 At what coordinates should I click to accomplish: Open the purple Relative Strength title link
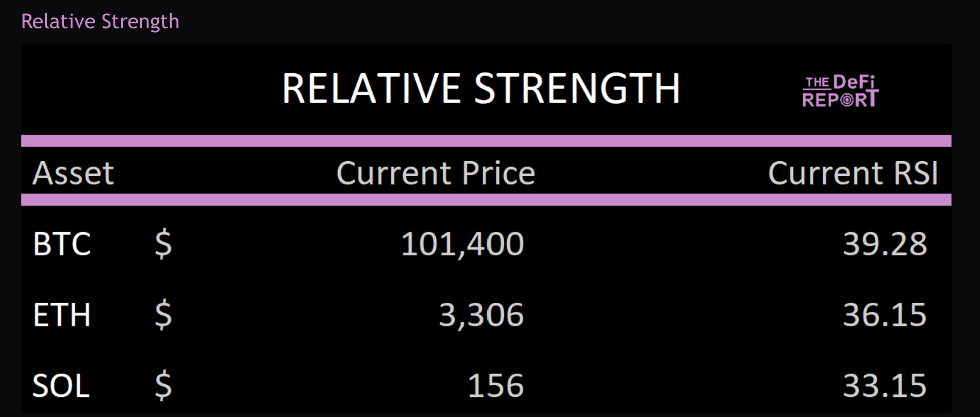pos(100,21)
